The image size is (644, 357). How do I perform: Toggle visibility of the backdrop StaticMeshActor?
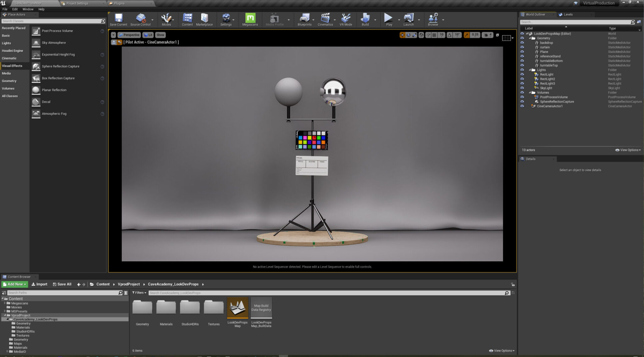pos(522,42)
